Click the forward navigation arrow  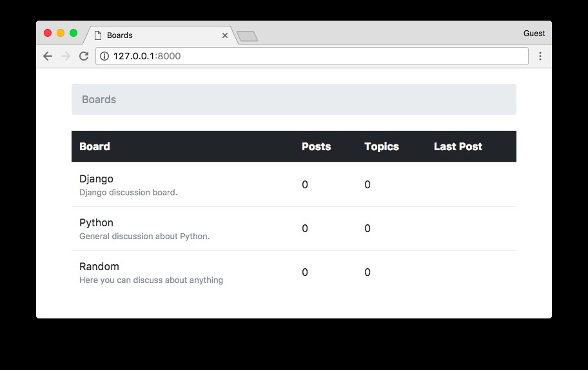pos(66,56)
